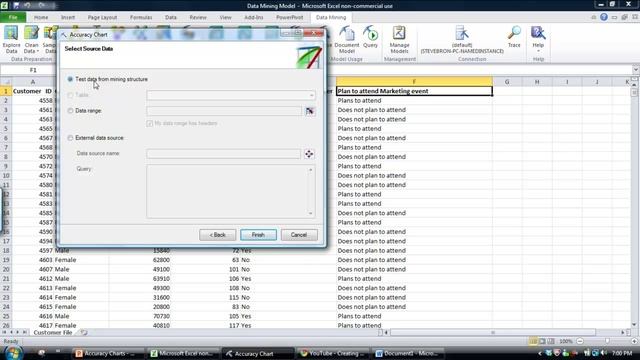Switch to the Formulas ribbon tab

[141, 18]
